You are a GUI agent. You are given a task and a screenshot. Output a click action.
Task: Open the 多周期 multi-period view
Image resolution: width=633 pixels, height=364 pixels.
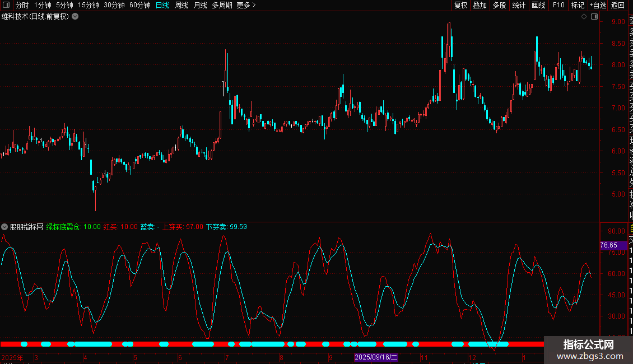pyautogui.click(x=222, y=5)
